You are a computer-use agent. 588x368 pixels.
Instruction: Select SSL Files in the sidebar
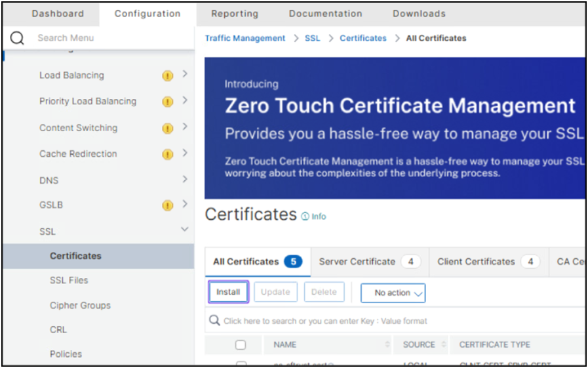point(69,280)
